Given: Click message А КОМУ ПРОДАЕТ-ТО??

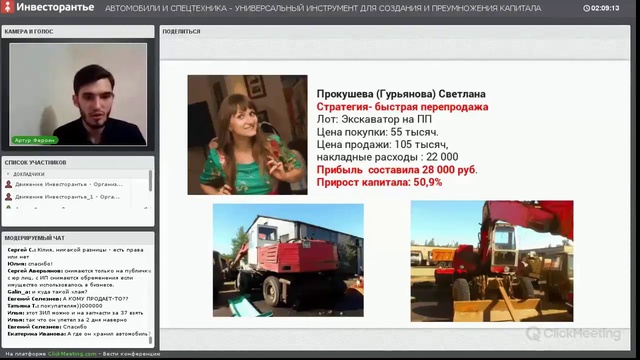Looking at the screenshot, I should 68,299.
